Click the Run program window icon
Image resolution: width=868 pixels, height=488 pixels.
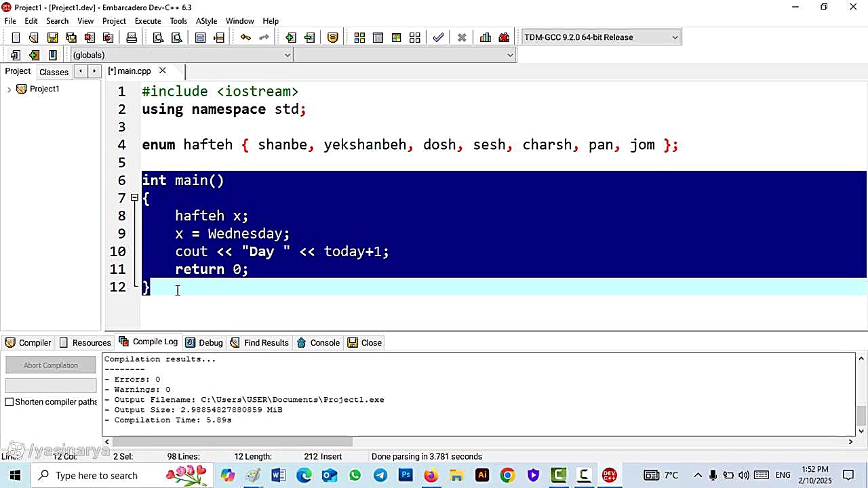coord(378,37)
